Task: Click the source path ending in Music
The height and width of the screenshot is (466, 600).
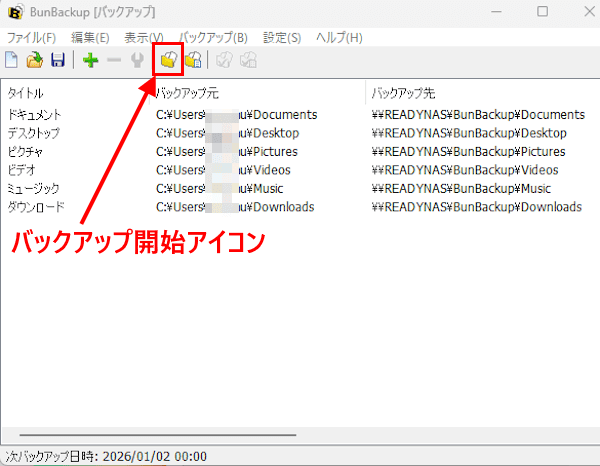Action: tap(220, 188)
